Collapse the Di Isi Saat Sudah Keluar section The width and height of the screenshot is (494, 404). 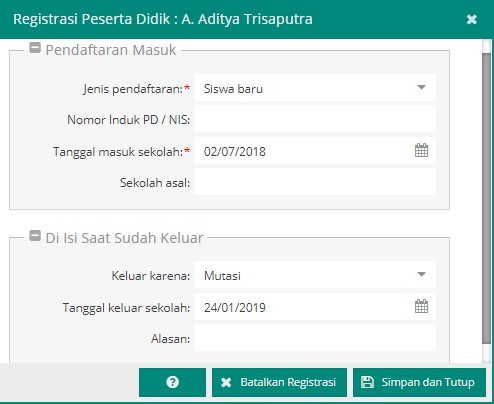[x=35, y=236]
